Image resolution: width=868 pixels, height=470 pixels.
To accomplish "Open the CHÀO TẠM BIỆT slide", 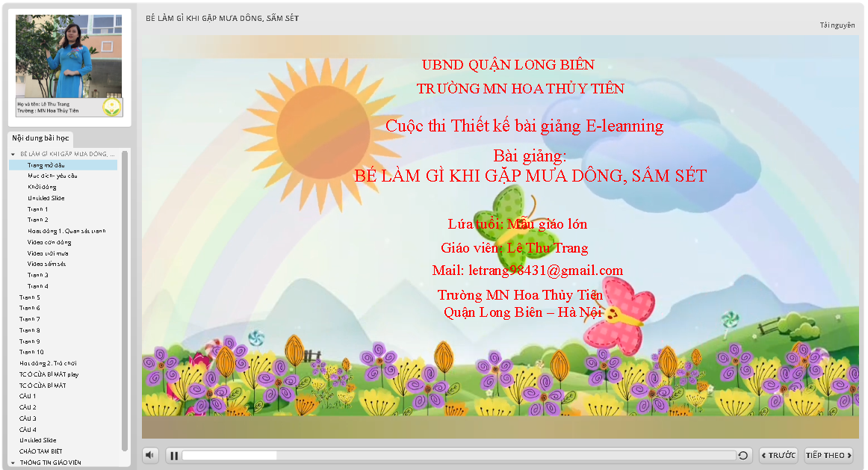I will pos(41,451).
